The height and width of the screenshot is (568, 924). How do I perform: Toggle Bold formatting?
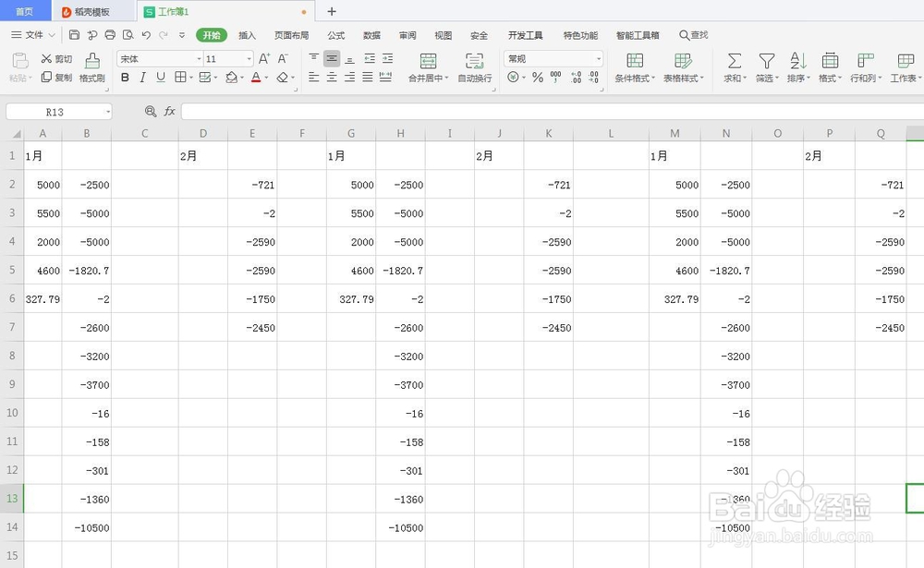(125, 78)
